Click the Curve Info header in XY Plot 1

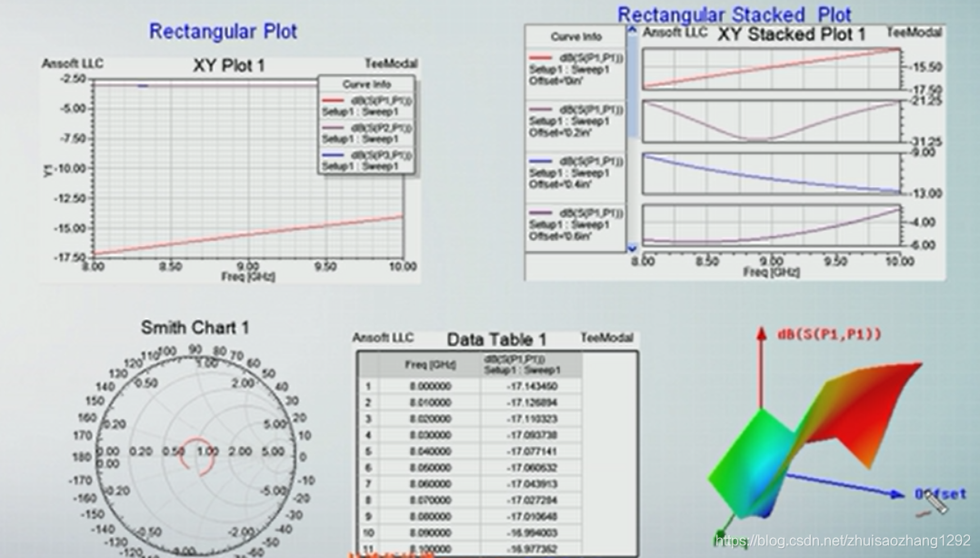point(366,84)
